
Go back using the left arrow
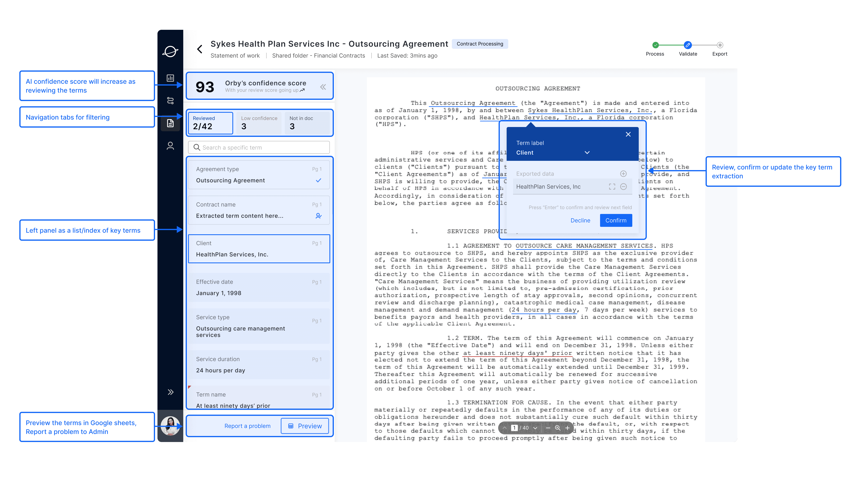200,49
